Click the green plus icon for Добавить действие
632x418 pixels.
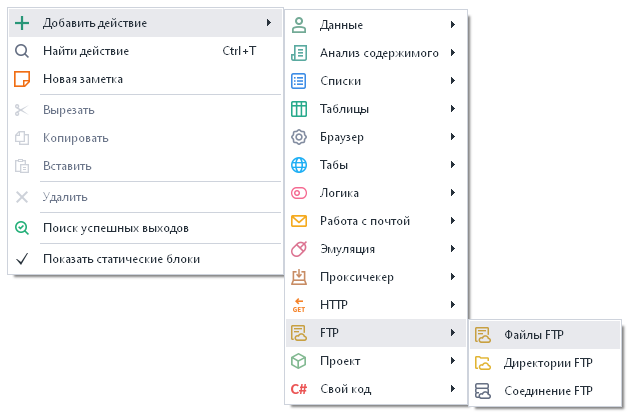[x=22, y=23]
